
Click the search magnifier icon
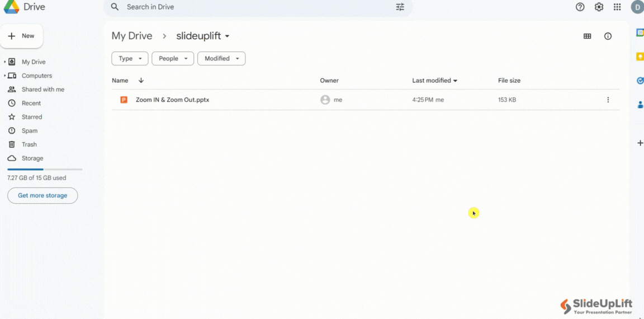pos(115,7)
